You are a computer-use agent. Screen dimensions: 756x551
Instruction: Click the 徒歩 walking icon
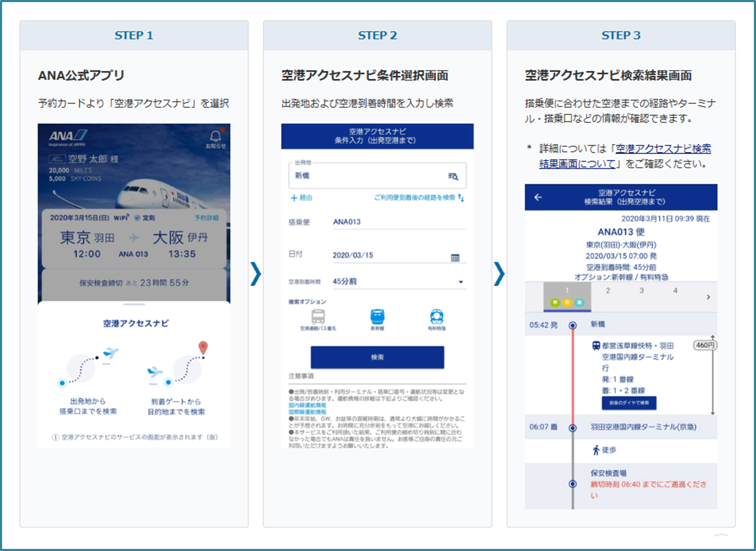pyautogui.click(x=596, y=450)
